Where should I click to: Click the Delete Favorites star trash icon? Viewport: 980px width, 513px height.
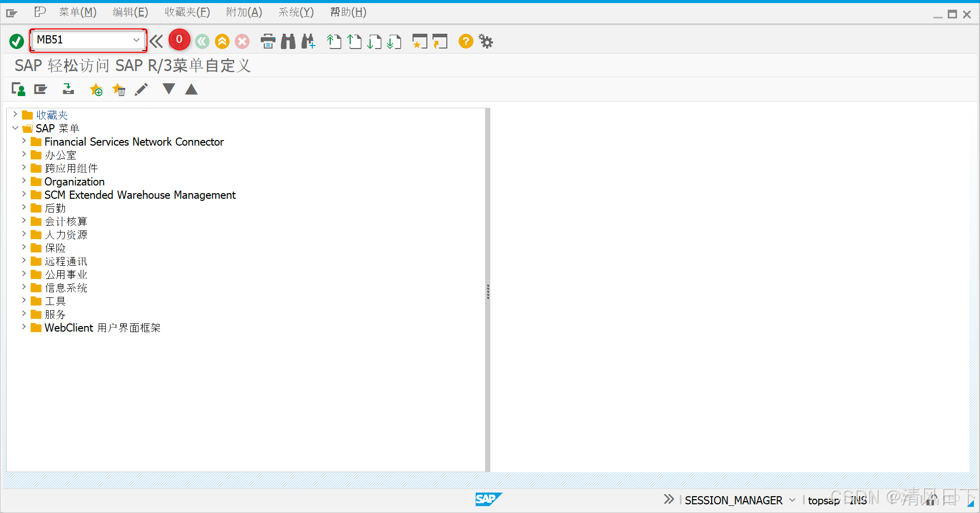[x=119, y=90]
